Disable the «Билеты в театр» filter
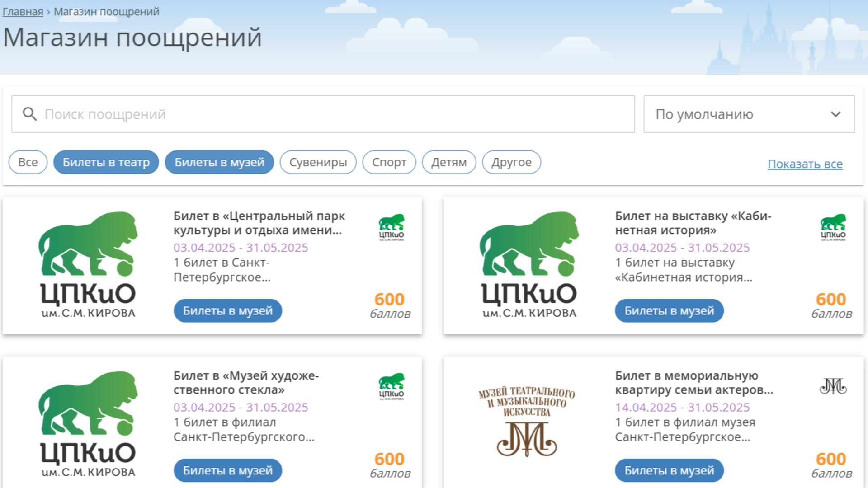This screenshot has height=488, width=868. click(x=105, y=162)
